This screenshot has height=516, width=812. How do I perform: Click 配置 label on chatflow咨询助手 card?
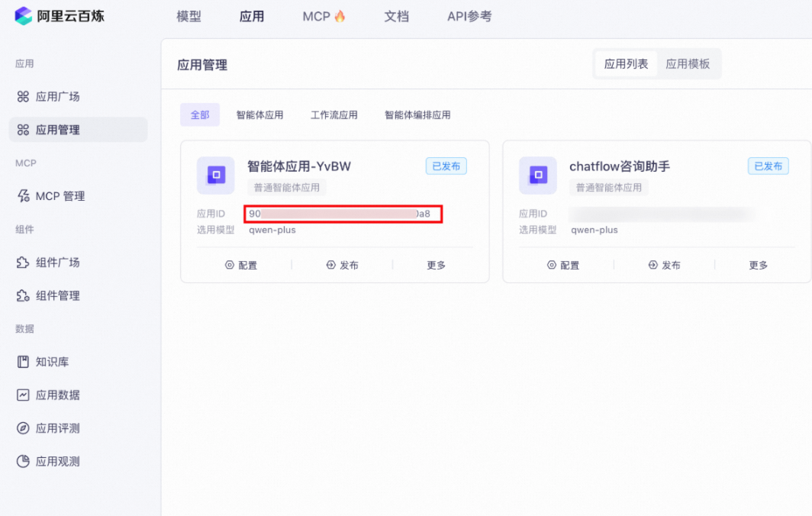pos(569,266)
